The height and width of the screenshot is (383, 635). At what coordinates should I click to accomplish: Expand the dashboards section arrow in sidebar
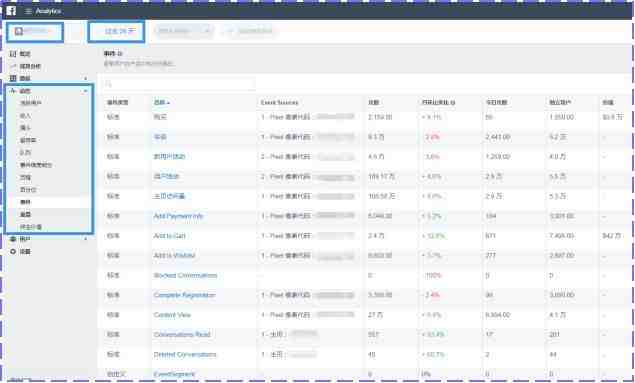pos(85,78)
